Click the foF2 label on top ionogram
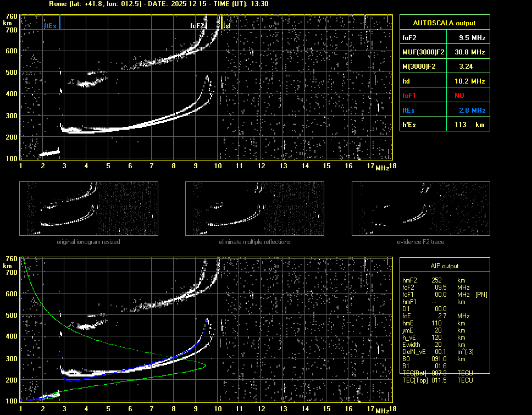532x415 pixels. point(197,25)
